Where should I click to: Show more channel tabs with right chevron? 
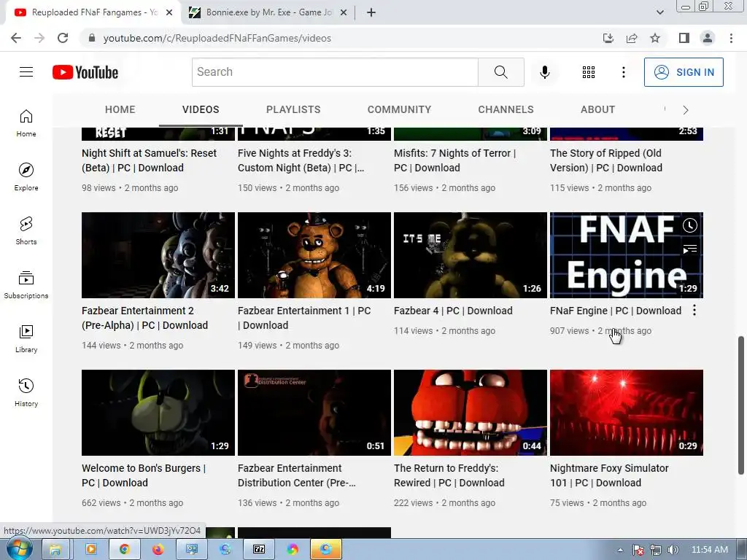coord(685,110)
